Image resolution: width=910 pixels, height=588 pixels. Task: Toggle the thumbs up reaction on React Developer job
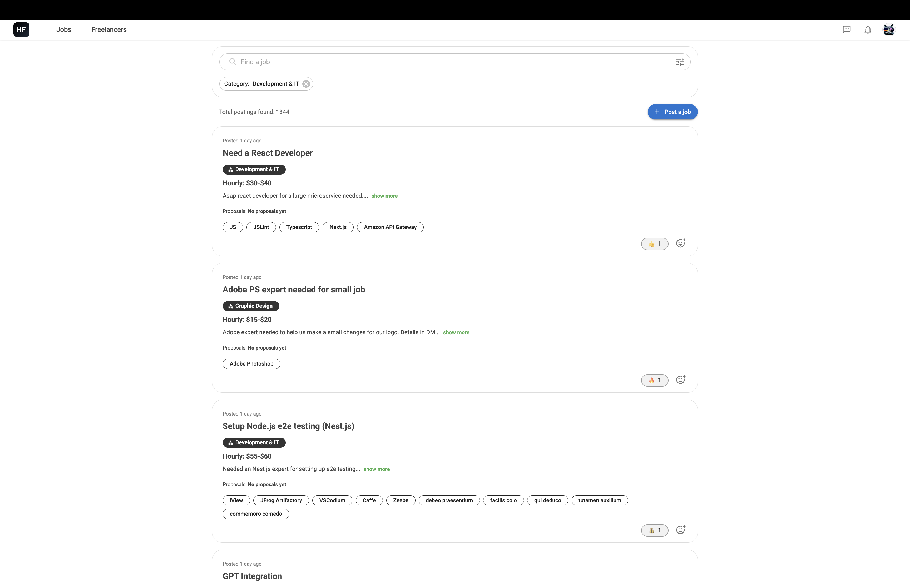point(655,244)
